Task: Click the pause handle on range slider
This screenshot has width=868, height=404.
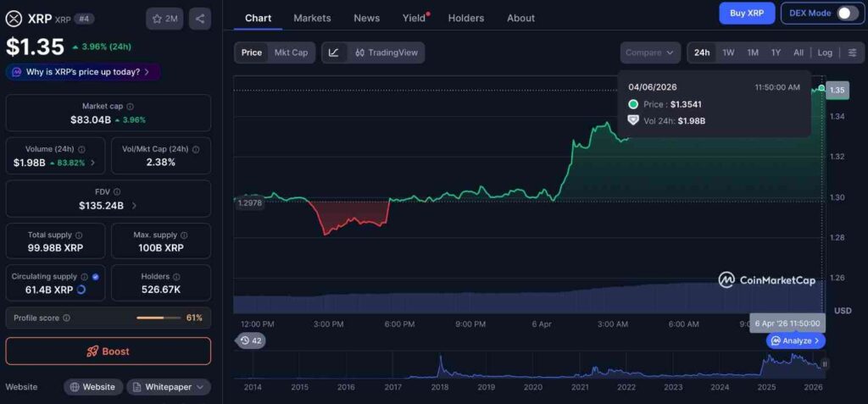Action: point(825,364)
